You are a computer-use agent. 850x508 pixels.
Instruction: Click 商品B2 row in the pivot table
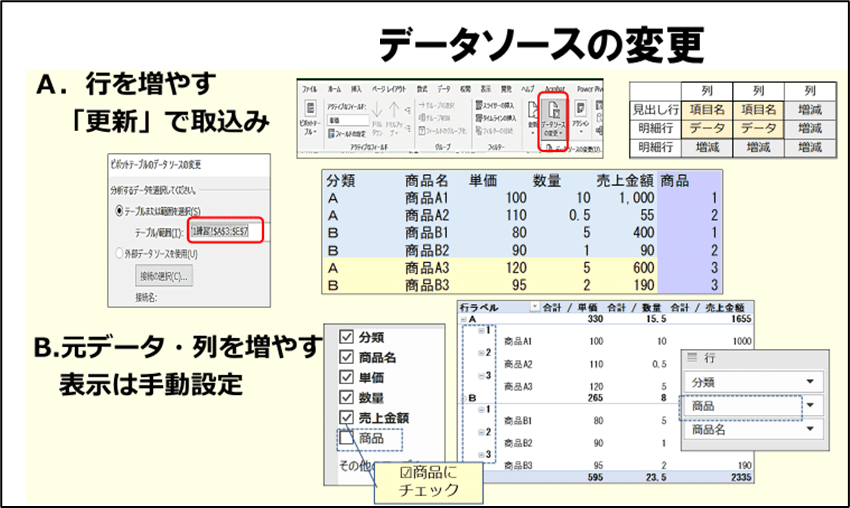point(518,443)
